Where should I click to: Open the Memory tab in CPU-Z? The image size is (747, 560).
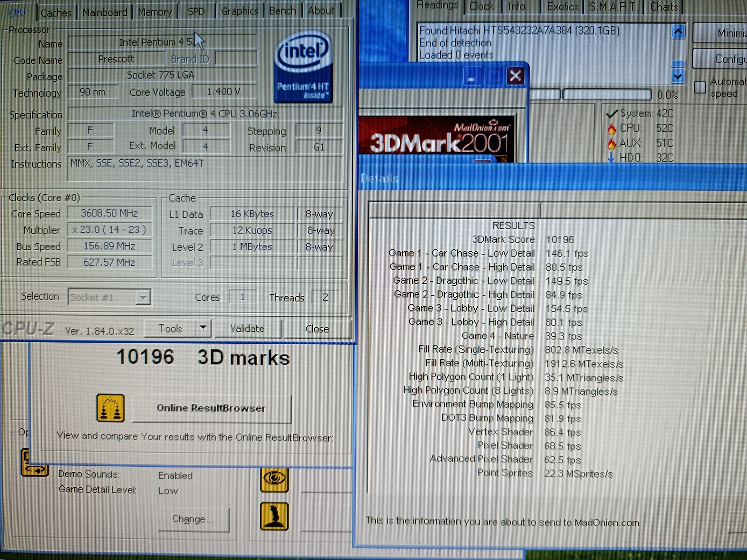pos(155,12)
